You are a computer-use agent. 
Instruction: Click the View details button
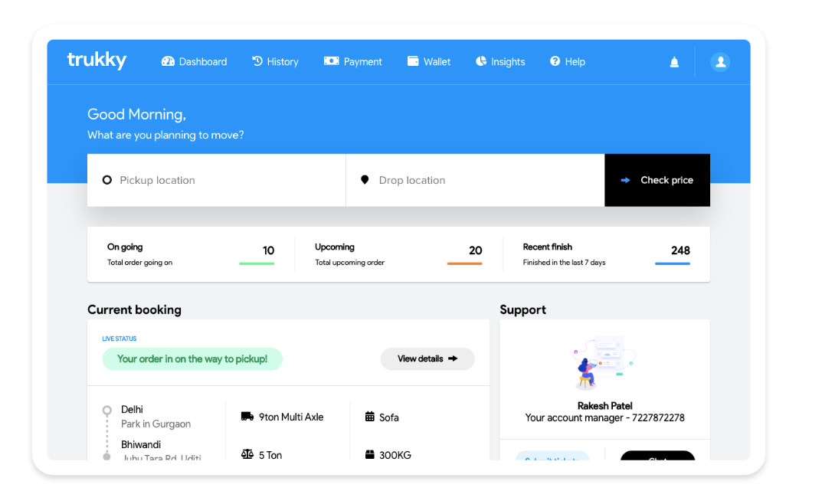(x=427, y=359)
